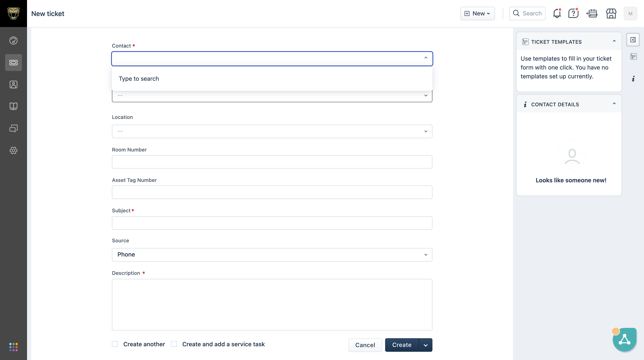The image size is (644, 360).
Task: Open the Create button split arrow
Action: (x=425, y=345)
